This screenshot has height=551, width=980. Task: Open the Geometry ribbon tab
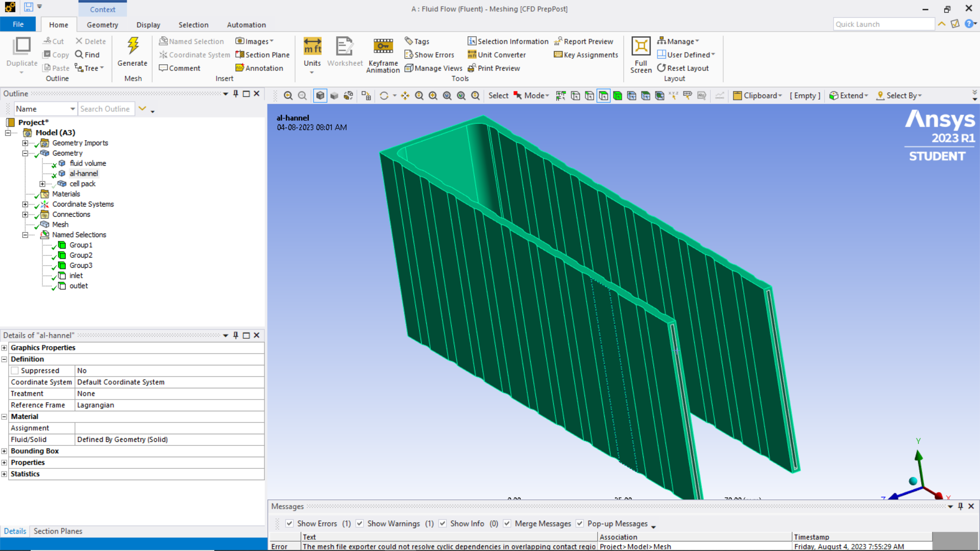[x=102, y=24]
